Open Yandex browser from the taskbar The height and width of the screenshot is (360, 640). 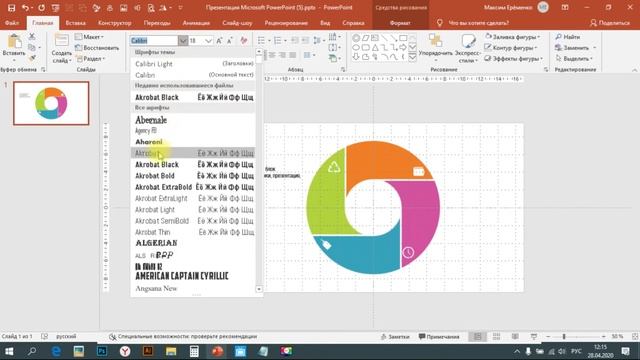(x=125, y=351)
